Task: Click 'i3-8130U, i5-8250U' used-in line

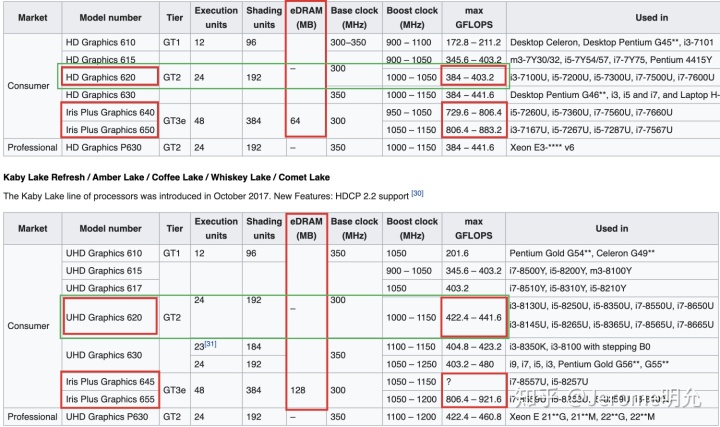Action: click(612, 305)
